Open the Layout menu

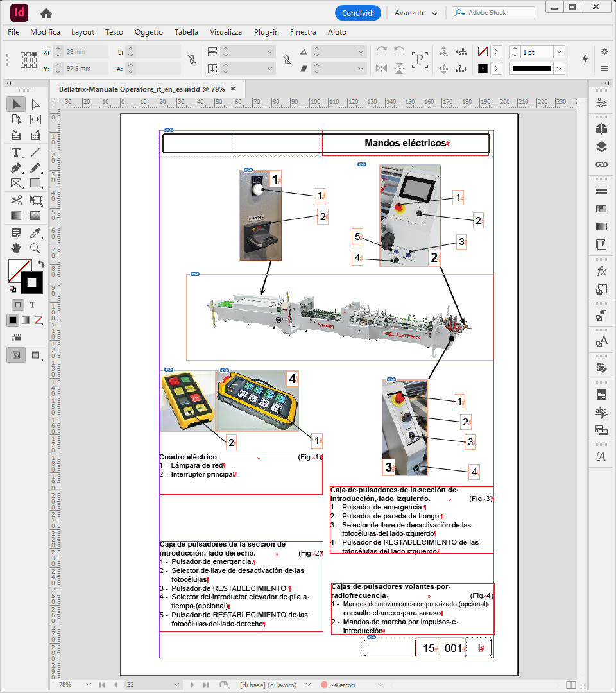click(x=83, y=32)
